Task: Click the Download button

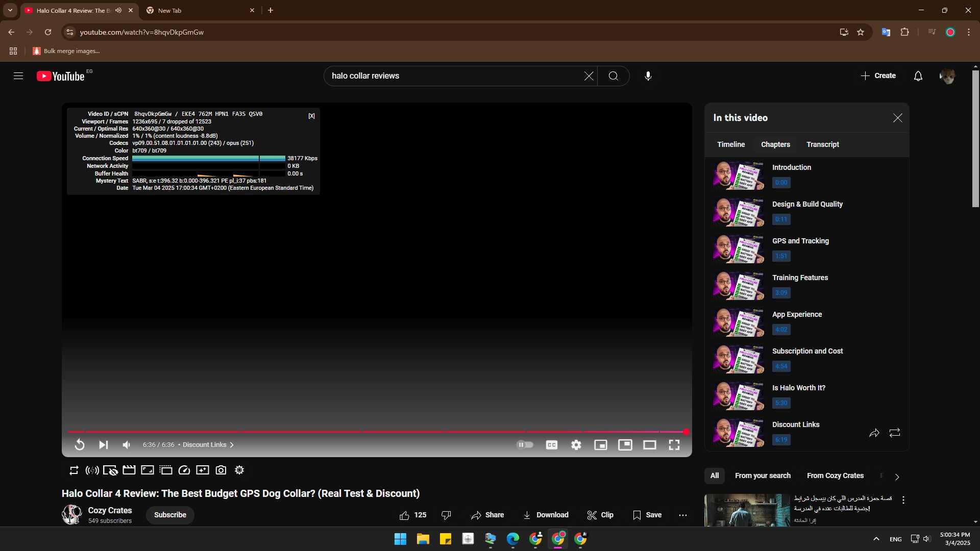Action: (x=545, y=515)
